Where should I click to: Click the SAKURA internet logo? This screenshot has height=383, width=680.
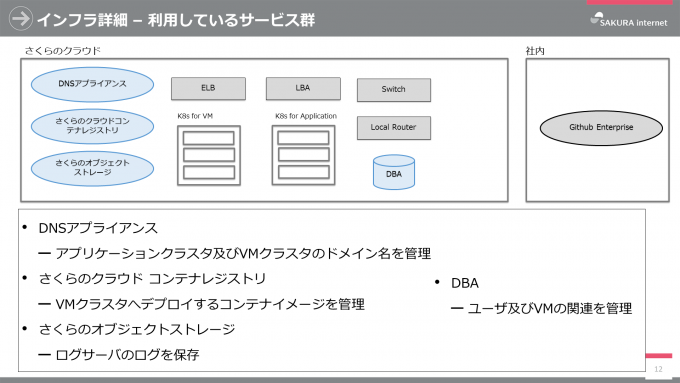pos(629,20)
